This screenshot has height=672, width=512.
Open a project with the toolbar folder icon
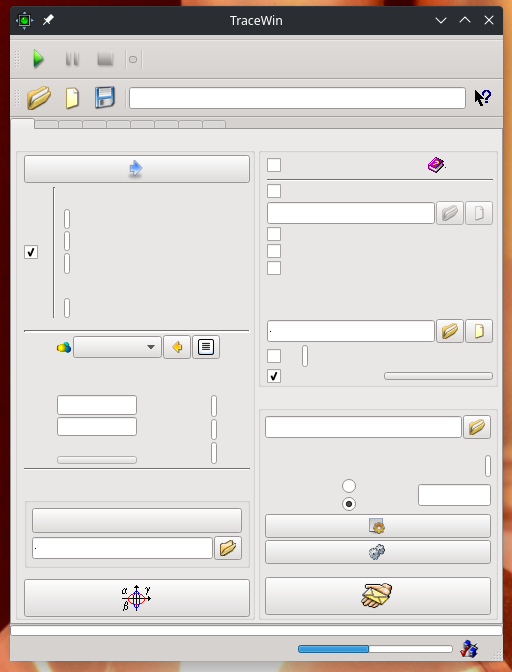click(x=39, y=98)
